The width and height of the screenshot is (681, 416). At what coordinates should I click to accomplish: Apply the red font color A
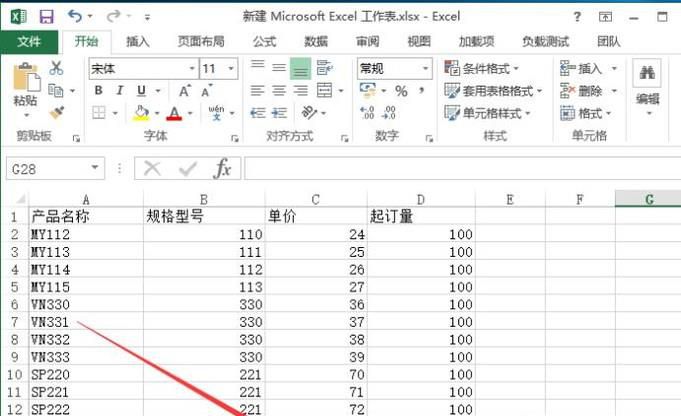(x=174, y=113)
